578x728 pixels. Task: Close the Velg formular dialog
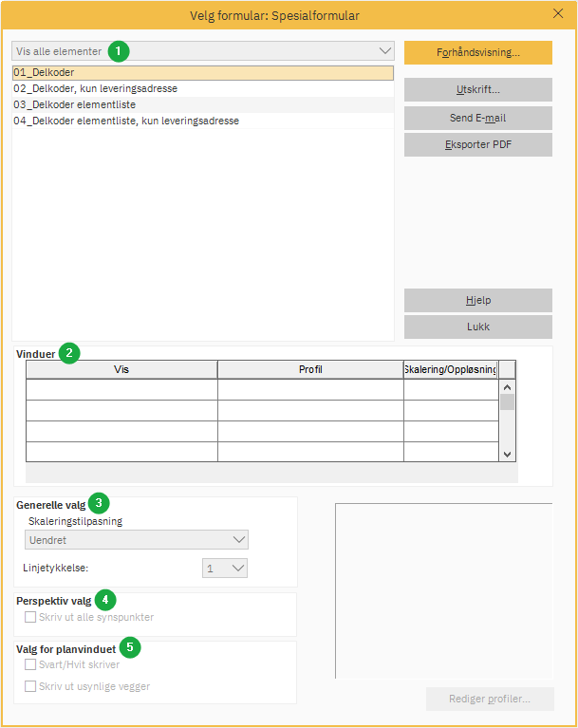558,13
